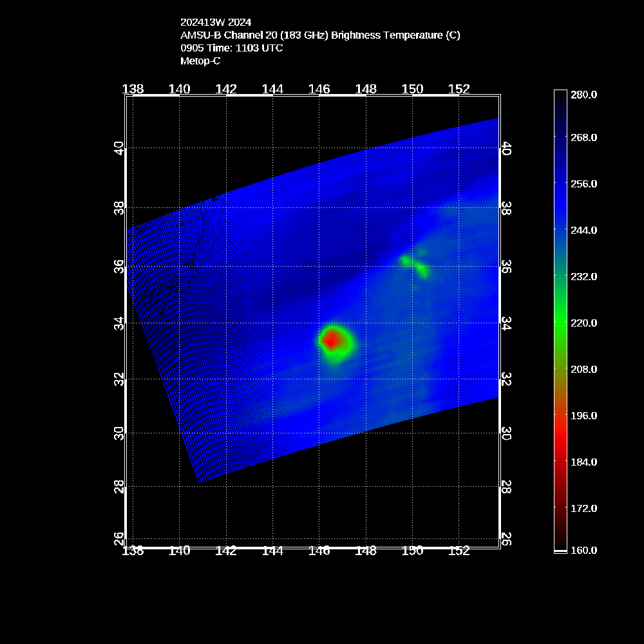Click the left-axis latitude label "30"
The height and width of the screenshot is (644, 644).
pos(118,433)
